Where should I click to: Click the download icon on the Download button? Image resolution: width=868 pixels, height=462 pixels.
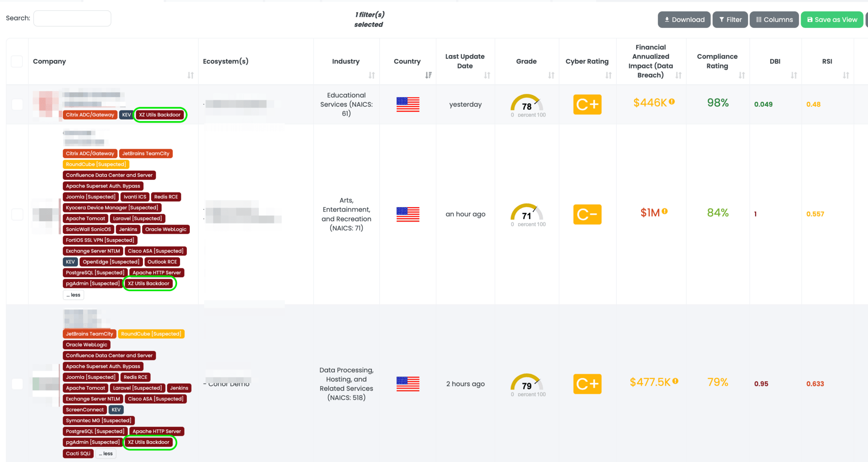click(x=667, y=19)
